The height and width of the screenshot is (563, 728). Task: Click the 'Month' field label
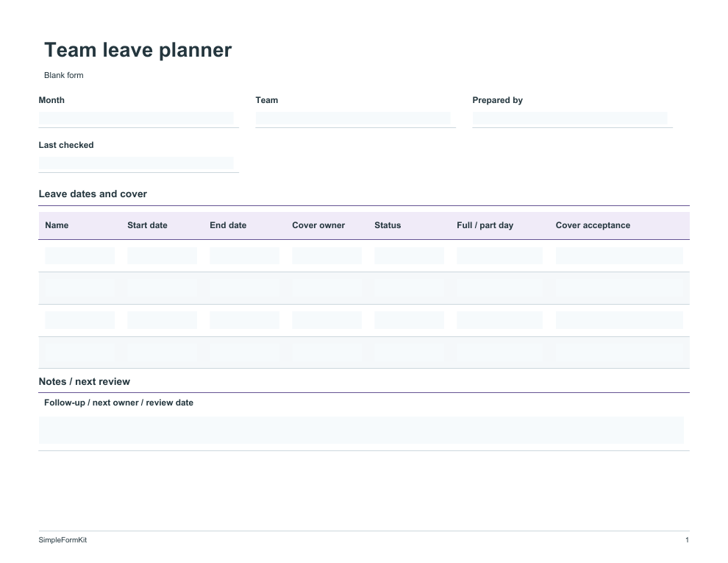point(51,100)
